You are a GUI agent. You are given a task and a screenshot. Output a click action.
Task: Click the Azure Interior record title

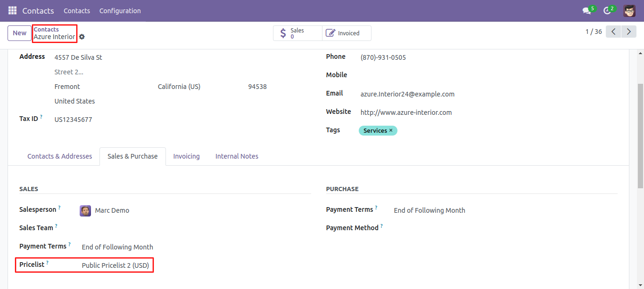pyautogui.click(x=54, y=37)
